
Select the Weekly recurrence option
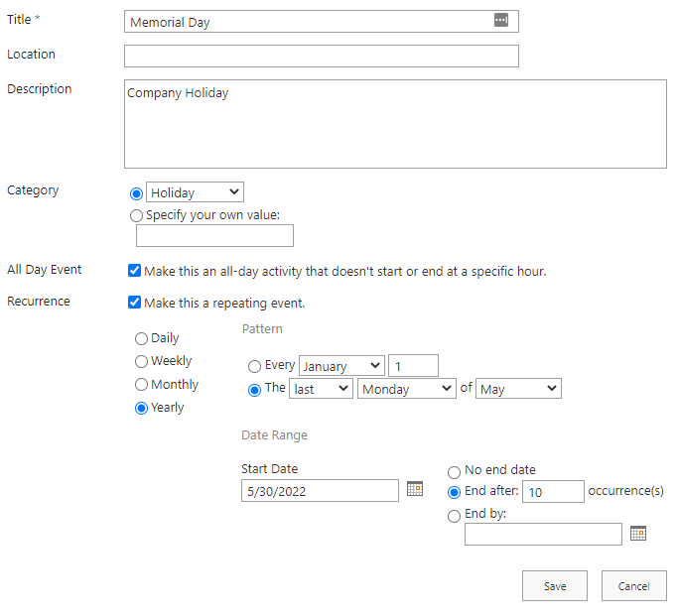coord(141,361)
